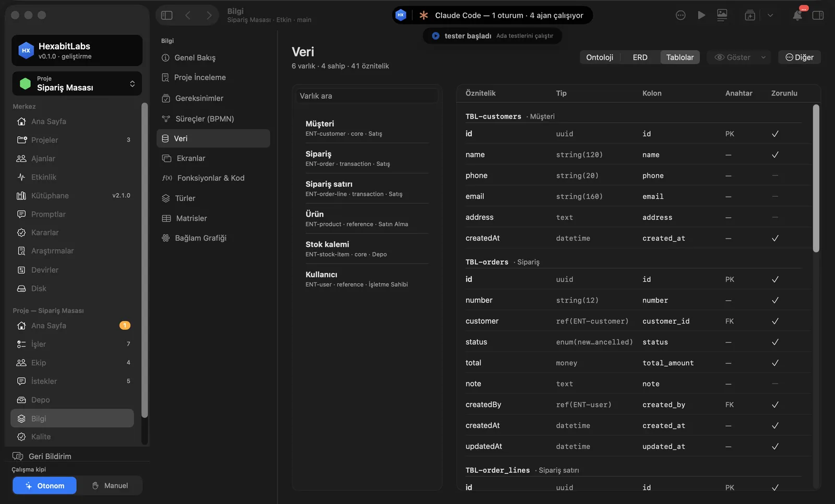Click the table area vertical scrollbar
Screen dimensions: 835x504
pyautogui.click(x=816, y=178)
